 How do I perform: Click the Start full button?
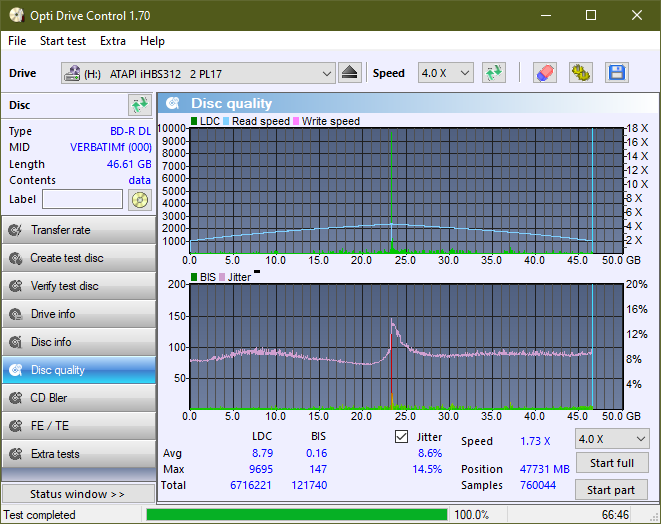click(x=612, y=463)
